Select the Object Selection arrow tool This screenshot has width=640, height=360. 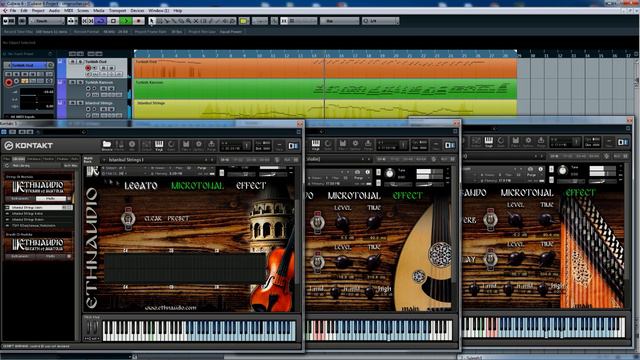(151, 21)
